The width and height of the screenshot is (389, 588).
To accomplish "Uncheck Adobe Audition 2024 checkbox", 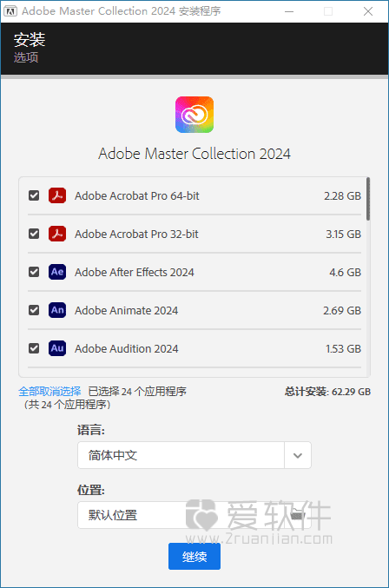I will coord(34,348).
